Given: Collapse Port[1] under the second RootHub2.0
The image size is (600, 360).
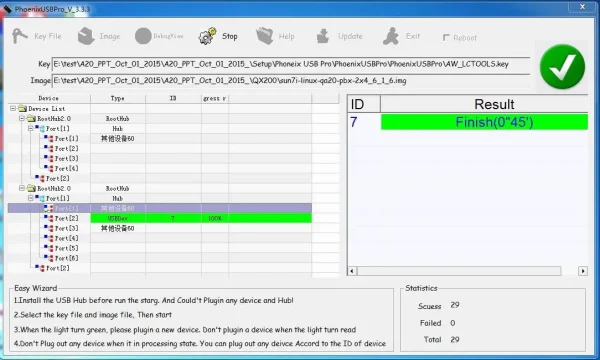Looking at the screenshot, I should click(31, 198).
